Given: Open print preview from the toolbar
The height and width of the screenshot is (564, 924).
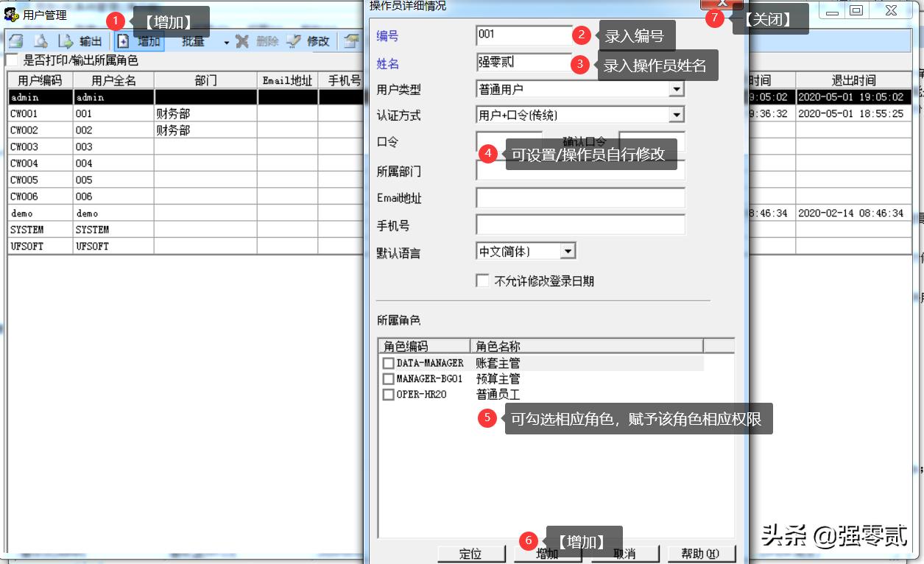Looking at the screenshot, I should (42, 40).
